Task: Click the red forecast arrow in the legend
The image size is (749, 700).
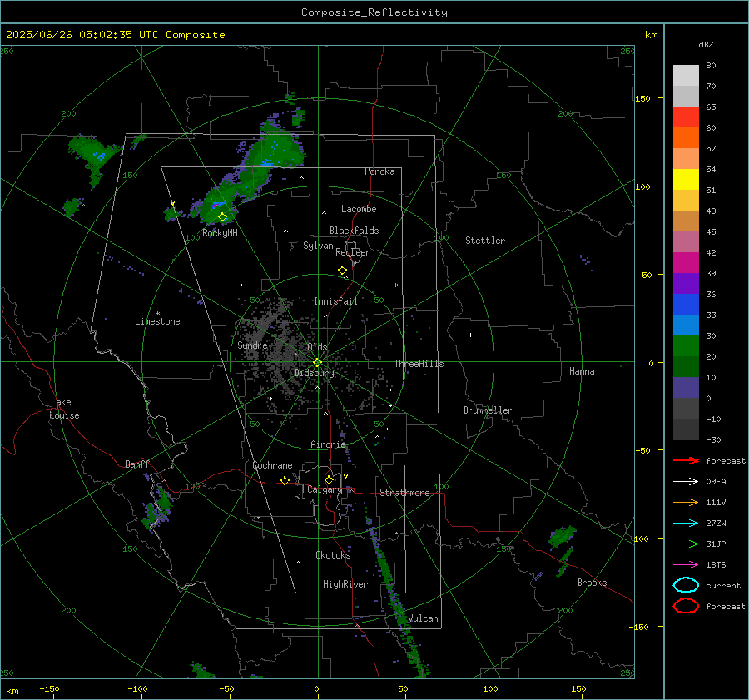Action: pyautogui.click(x=686, y=460)
